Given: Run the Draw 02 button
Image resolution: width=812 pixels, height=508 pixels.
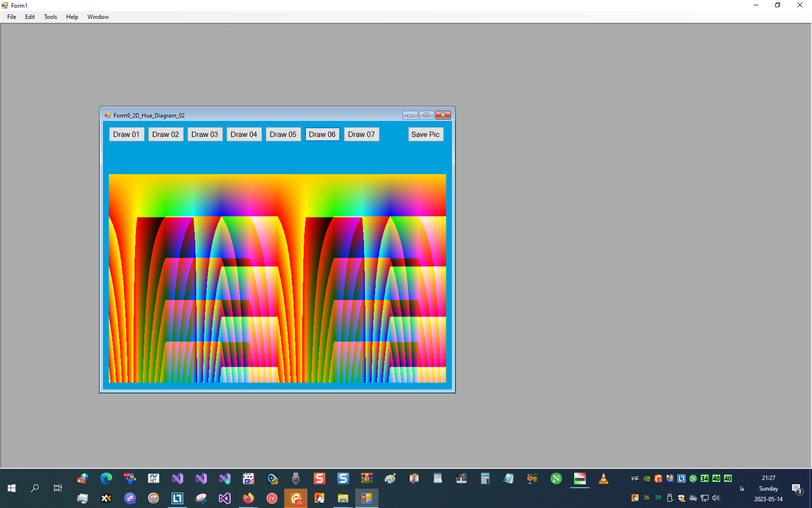Looking at the screenshot, I should coord(166,134).
